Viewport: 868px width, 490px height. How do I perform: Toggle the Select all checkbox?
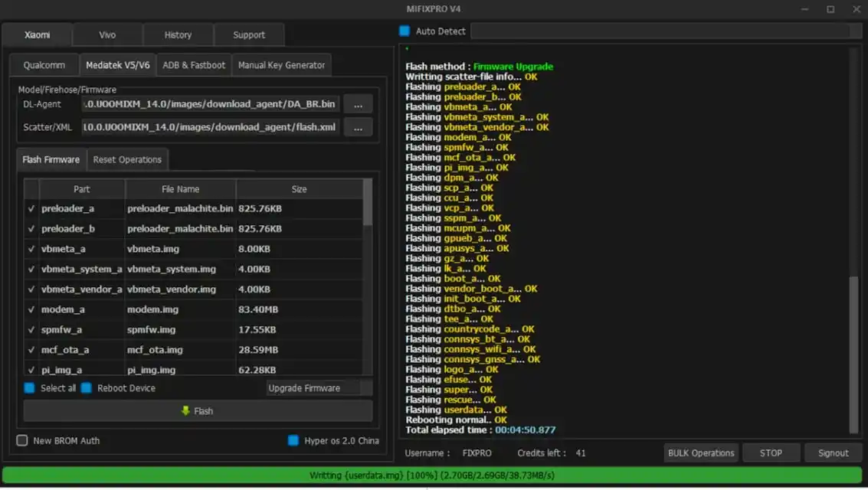click(x=29, y=387)
